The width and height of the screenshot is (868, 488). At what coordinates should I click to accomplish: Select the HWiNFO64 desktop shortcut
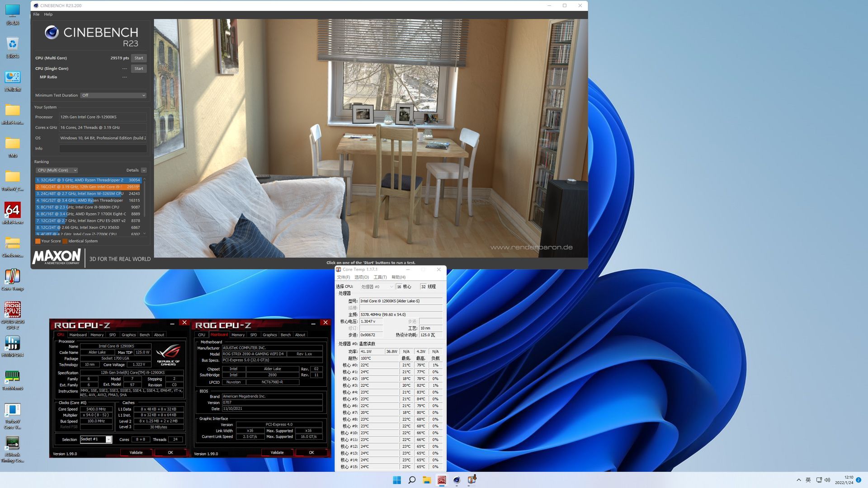[12, 346]
